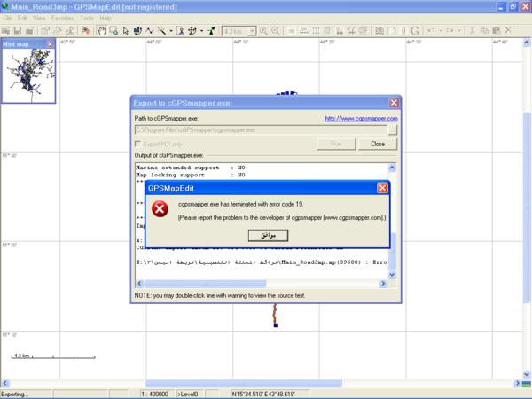This screenshot has width=532, height=399.
Task: Click the '>Level0' status bar entry
Action: pyautogui.click(x=188, y=394)
